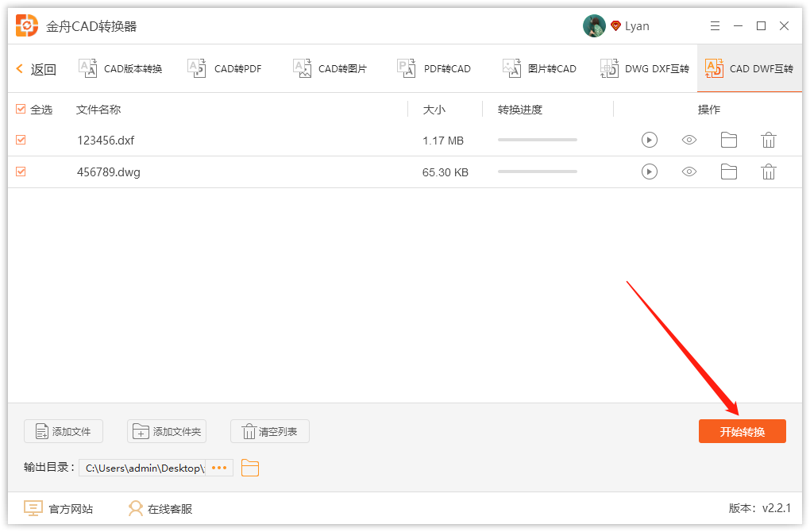Open the hamburger menu in the title bar

point(714,26)
